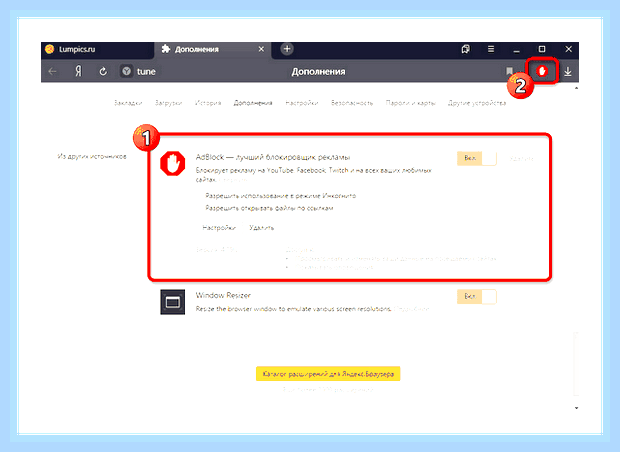Open Yandex home via the Я icon

tap(79, 71)
